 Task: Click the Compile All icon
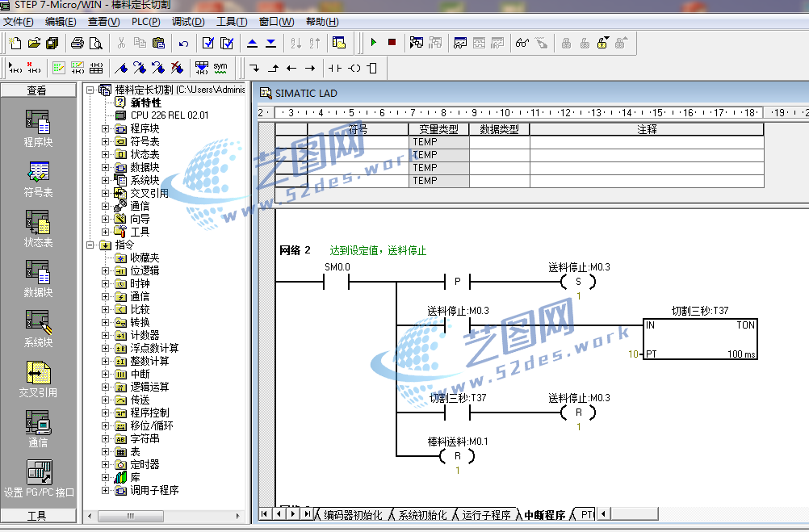pos(227,43)
